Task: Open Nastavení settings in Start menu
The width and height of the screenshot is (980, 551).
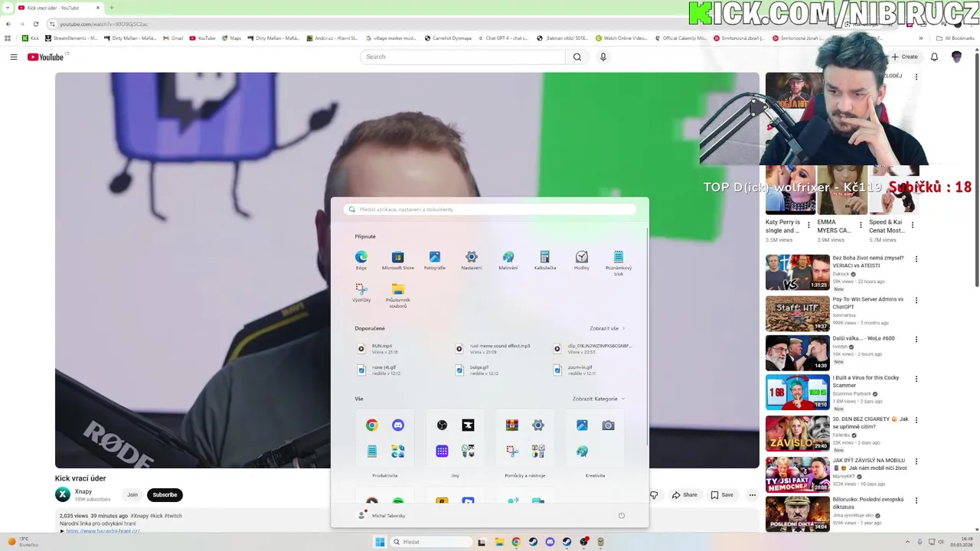Action: [472, 260]
